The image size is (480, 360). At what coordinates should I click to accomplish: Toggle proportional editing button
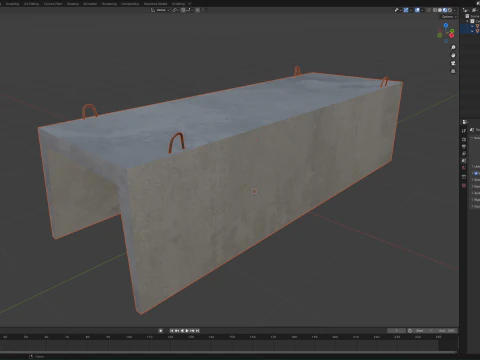(x=197, y=10)
